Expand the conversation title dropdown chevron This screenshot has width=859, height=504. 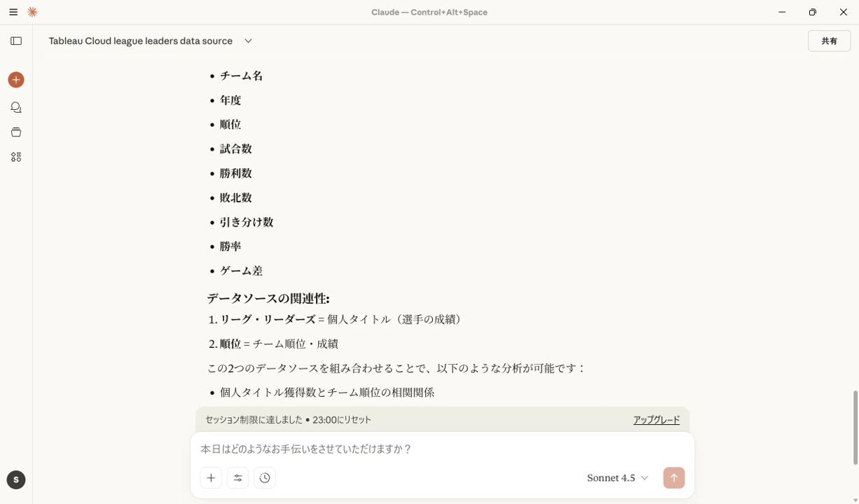click(248, 41)
